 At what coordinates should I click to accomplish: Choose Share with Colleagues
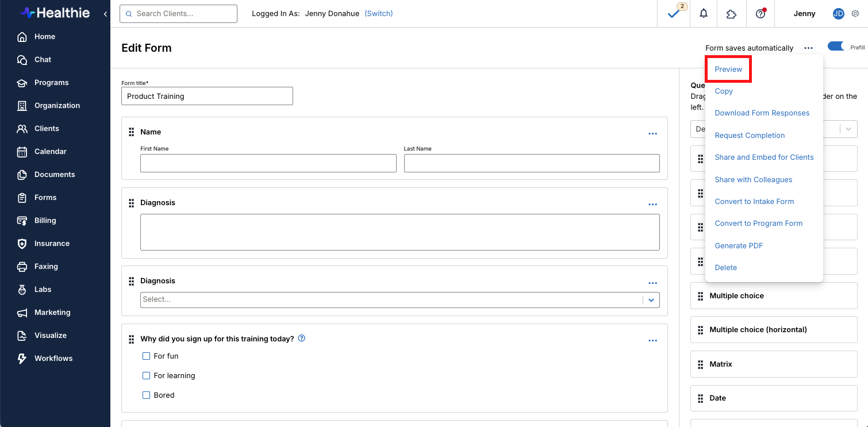pyautogui.click(x=753, y=180)
